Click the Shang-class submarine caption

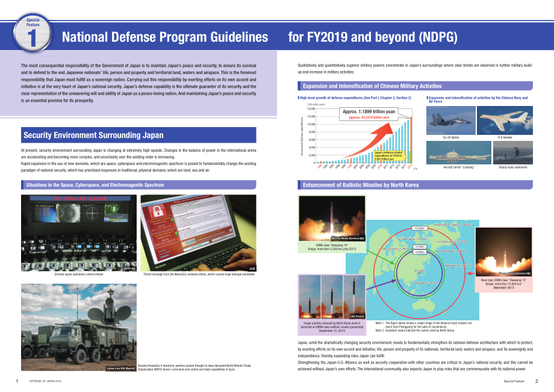512,167
